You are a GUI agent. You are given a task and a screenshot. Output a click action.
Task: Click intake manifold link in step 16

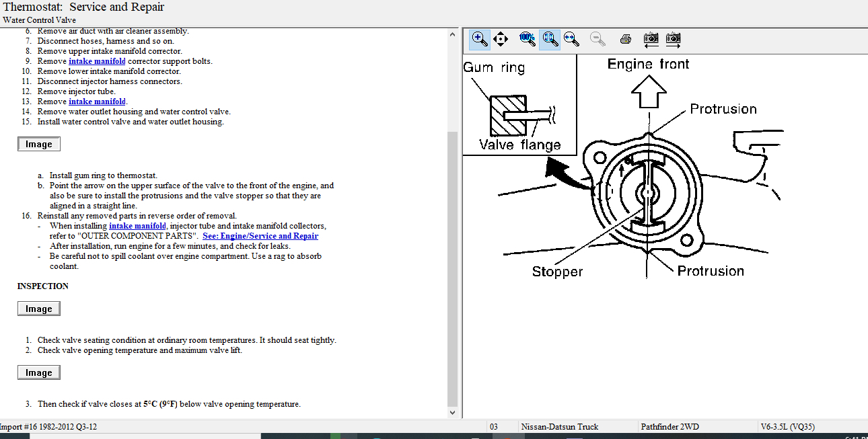click(137, 226)
